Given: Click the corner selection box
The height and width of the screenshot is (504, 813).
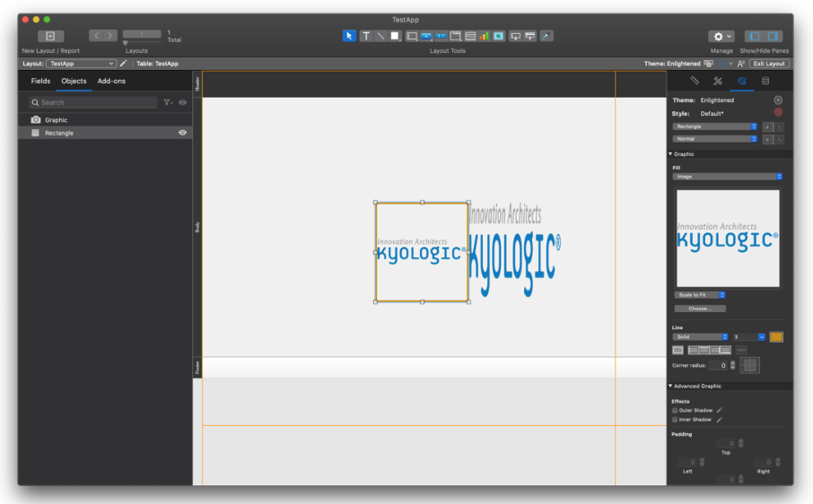Looking at the screenshot, I should pyautogui.click(x=750, y=365).
